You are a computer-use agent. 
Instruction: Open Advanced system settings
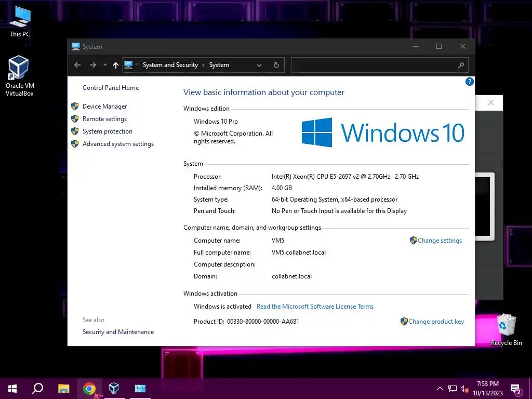click(x=118, y=144)
